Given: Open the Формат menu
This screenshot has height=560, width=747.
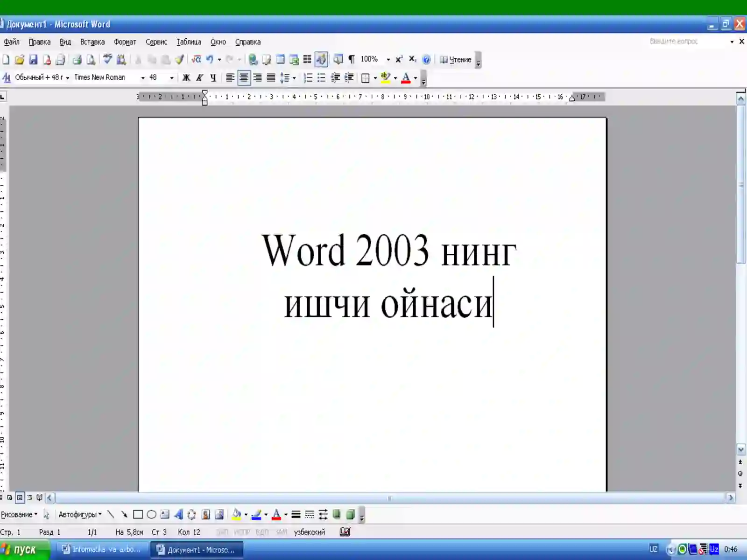Looking at the screenshot, I should [x=125, y=42].
